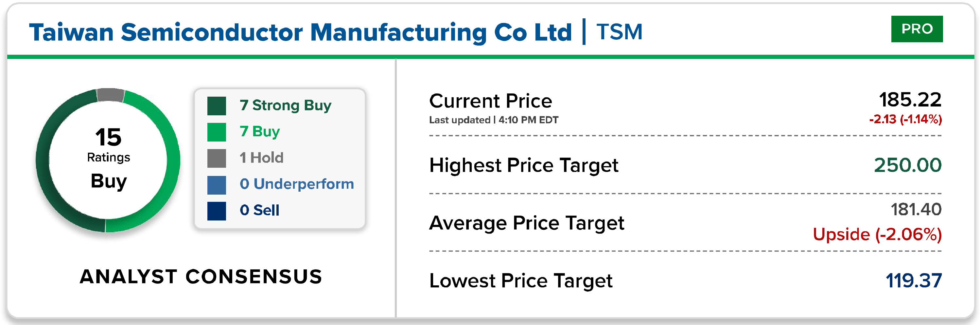Select the 1 Hold legend entry
This screenshot has width=980, height=325.
click(262, 158)
